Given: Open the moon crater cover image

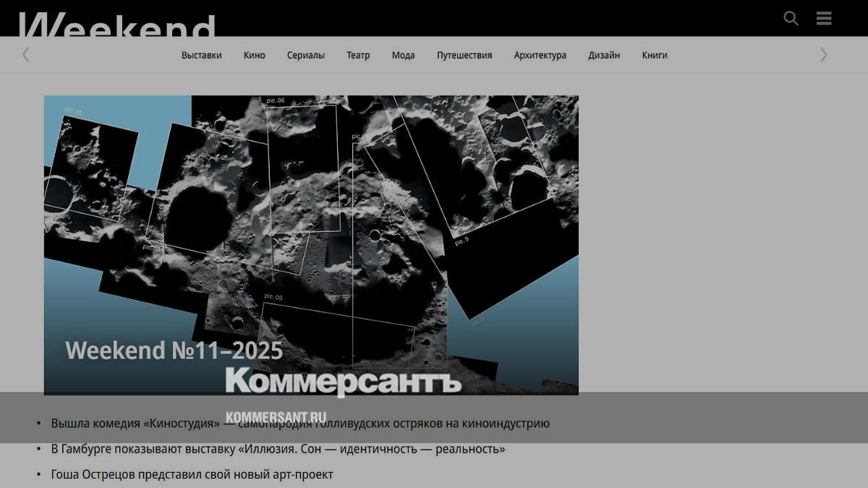Looking at the screenshot, I should (x=311, y=217).
